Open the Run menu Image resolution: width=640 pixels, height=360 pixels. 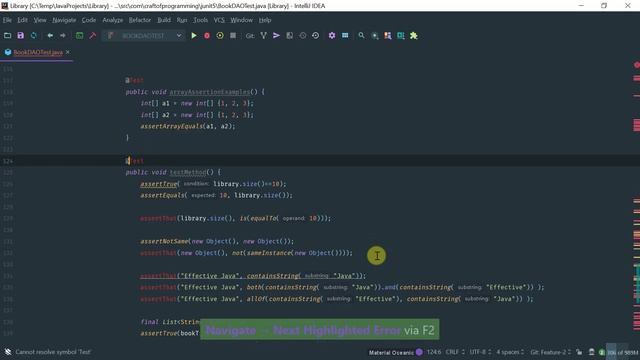pos(182,20)
